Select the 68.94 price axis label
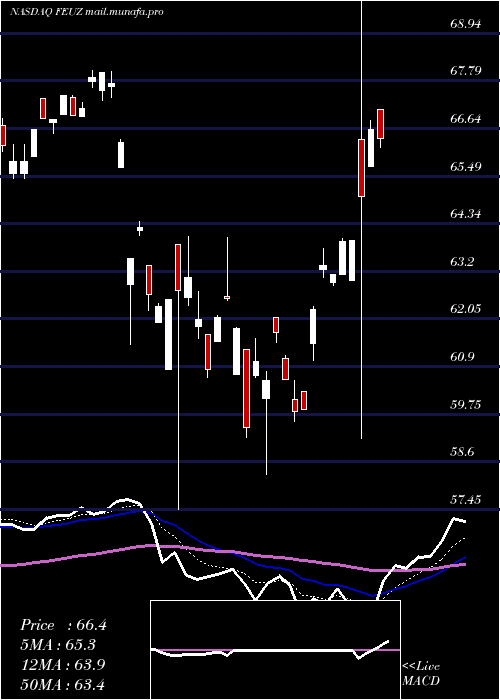This screenshot has height=700, width=500. [x=466, y=23]
